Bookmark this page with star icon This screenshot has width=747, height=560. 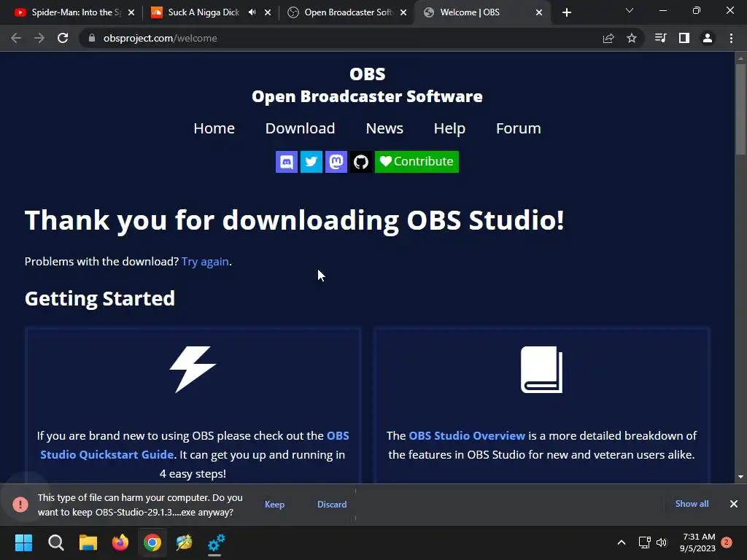point(632,38)
